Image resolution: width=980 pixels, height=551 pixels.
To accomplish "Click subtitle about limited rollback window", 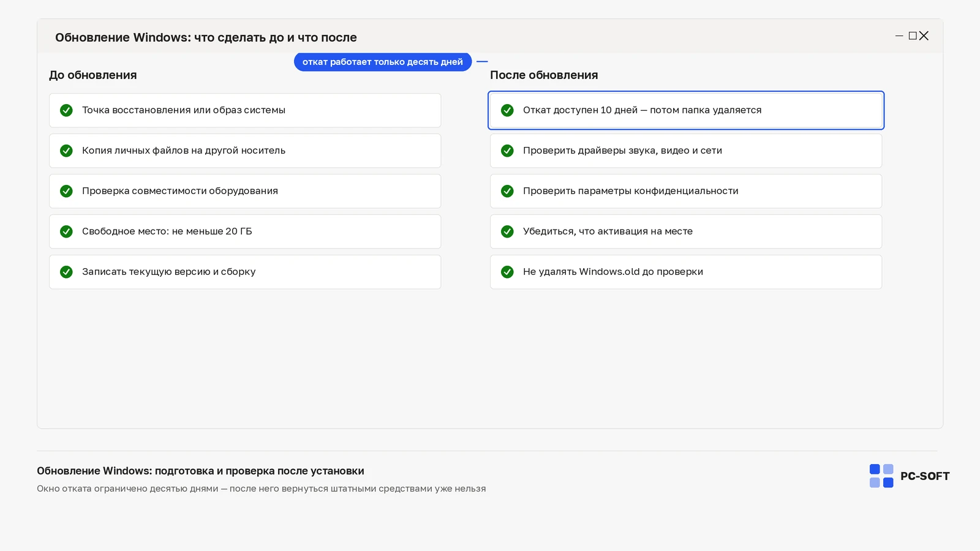I will click(x=262, y=489).
